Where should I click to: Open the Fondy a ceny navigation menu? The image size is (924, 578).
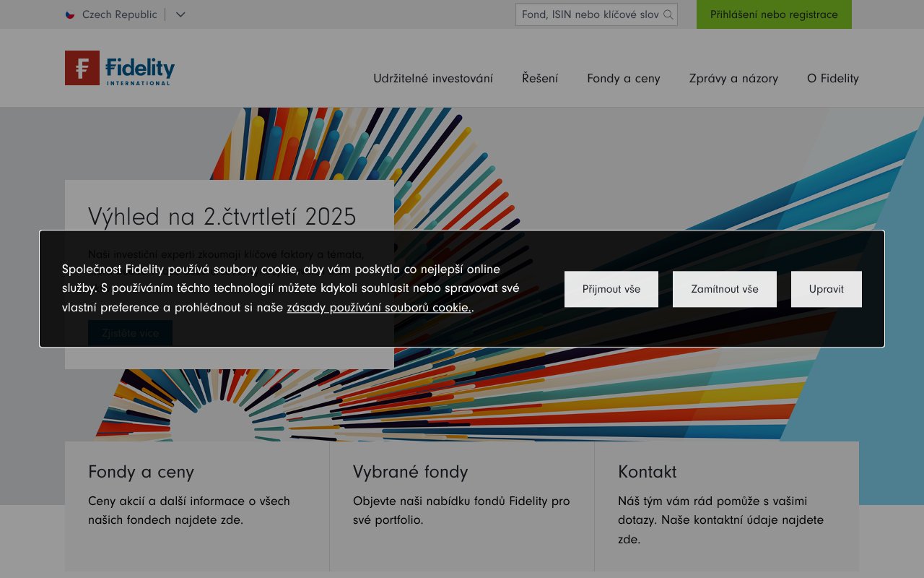click(x=622, y=78)
